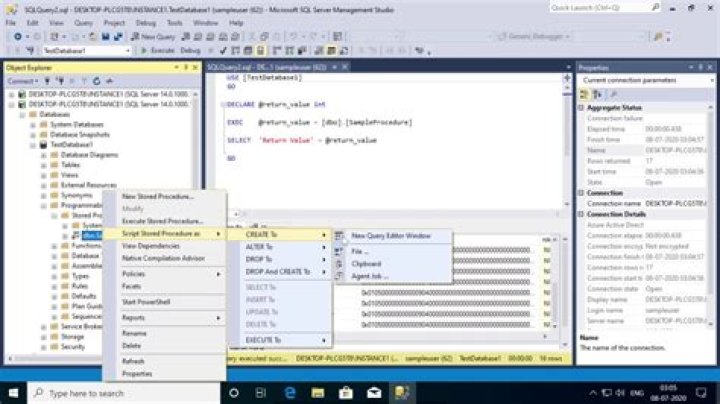Click the Save All toolbar icon
The height and width of the screenshot is (404, 720).
[x=118, y=36]
